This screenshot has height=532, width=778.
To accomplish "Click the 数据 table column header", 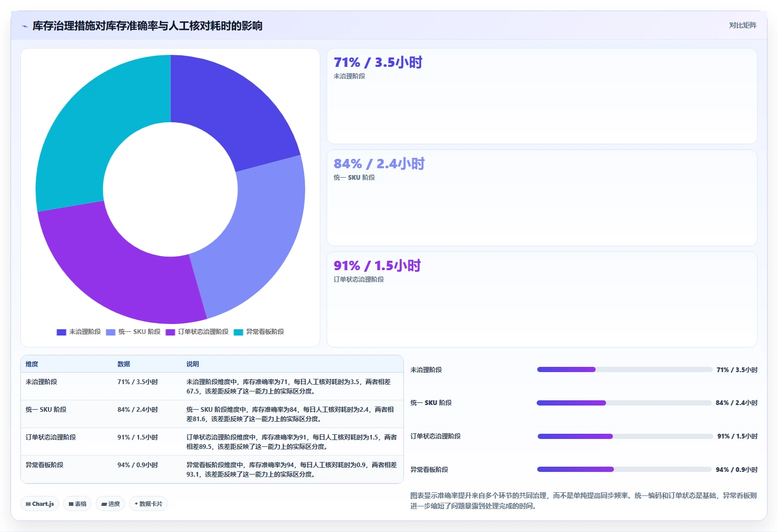I will tap(124, 364).
